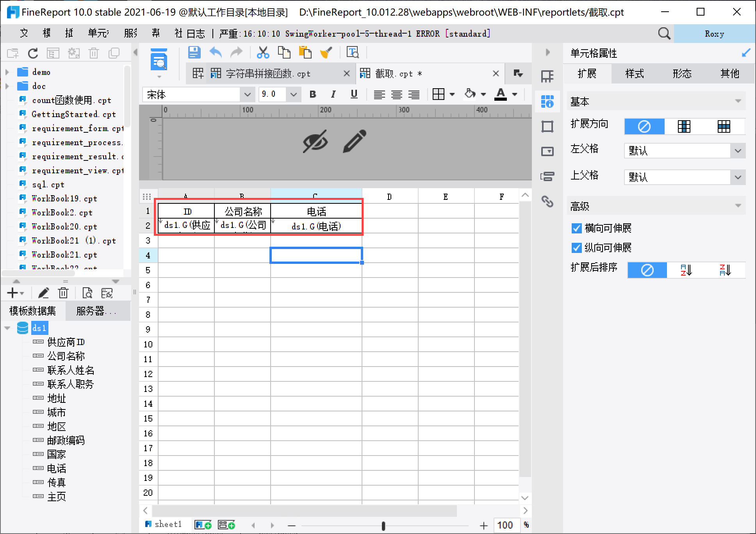Uncheck 横向可伸展 checkbox
This screenshot has width=756, height=534.
click(576, 228)
